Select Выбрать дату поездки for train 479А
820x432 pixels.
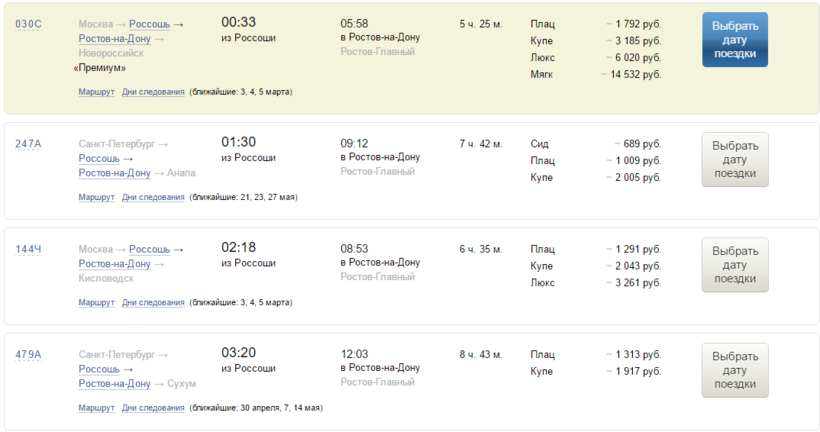click(x=734, y=369)
